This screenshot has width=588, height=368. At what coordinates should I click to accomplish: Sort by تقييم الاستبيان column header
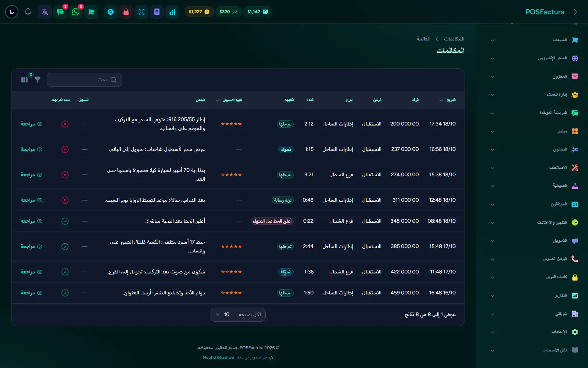point(229,100)
